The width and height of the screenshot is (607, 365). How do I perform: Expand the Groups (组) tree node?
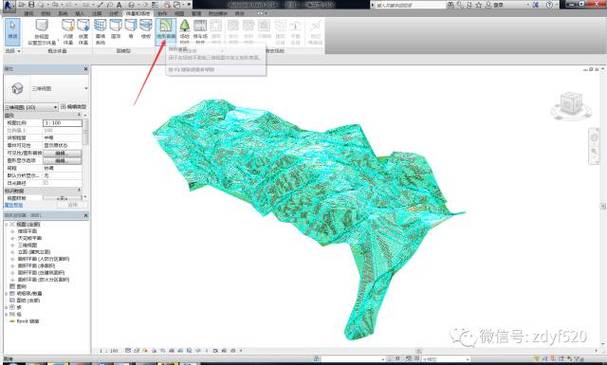tap(7, 314)
